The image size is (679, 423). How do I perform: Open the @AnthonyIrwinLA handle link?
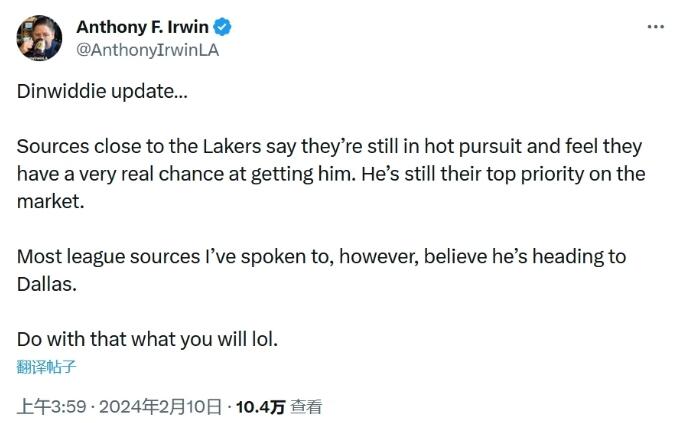point(147,50)
